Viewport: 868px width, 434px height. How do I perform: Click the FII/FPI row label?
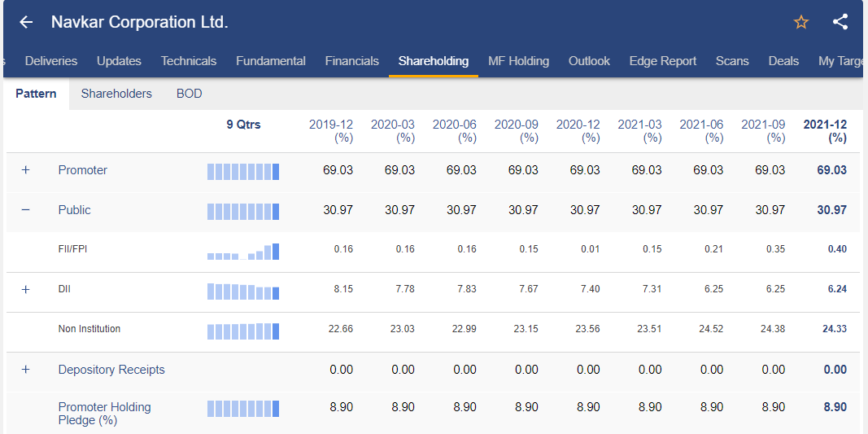72,249
